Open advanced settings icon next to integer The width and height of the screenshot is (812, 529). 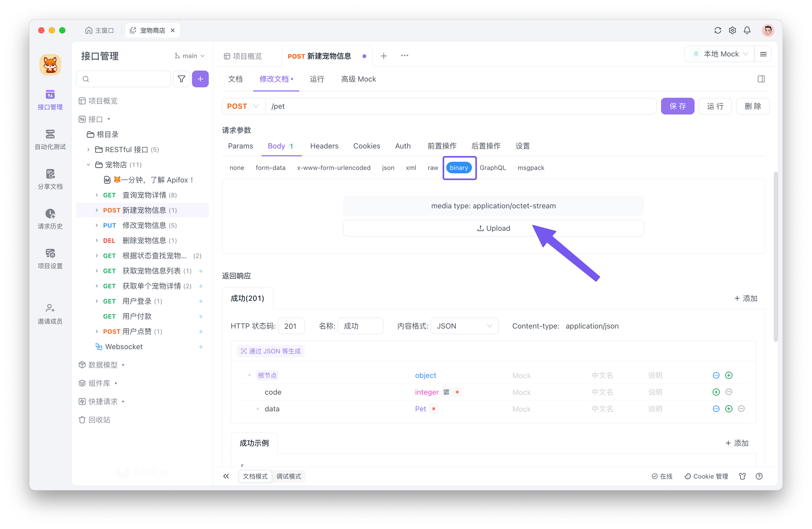[x=446, y=392]
